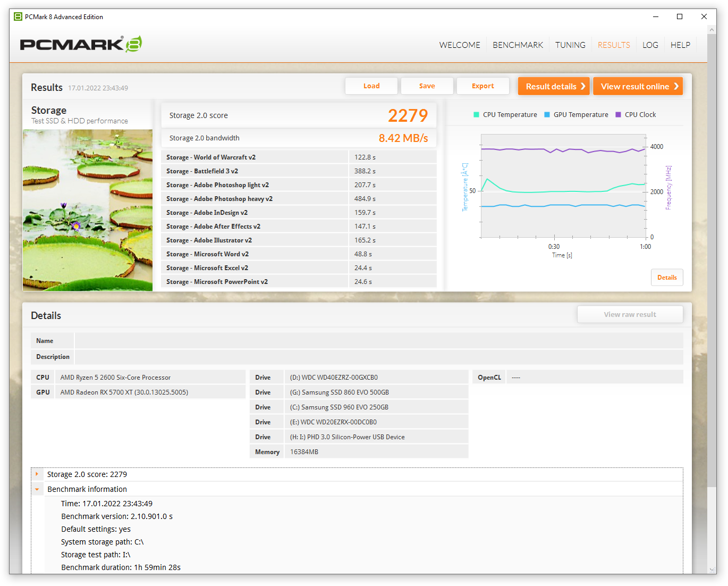
Task: Go to the LOG tab
Action: click(x=650, y=45)
